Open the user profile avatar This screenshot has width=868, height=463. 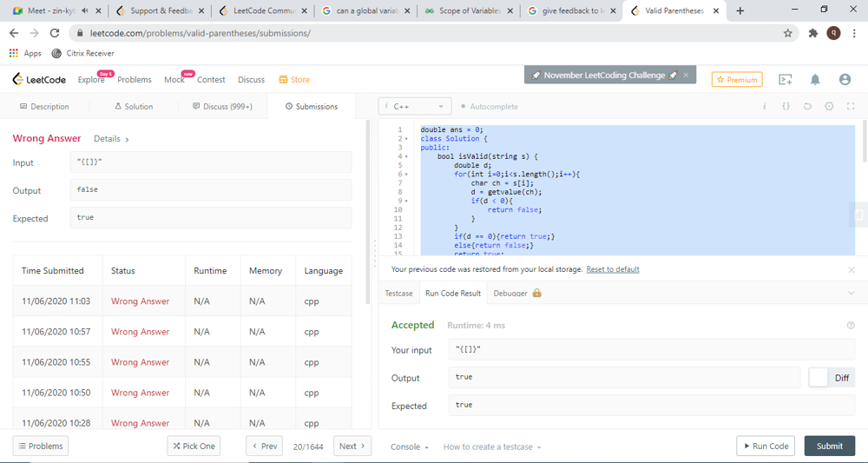click(x=845, y=79)
